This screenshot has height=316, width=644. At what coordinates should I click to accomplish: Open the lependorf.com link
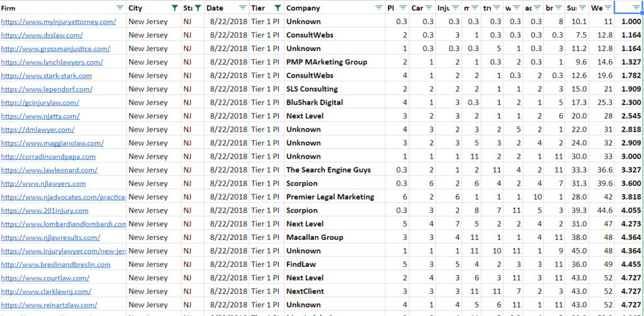tap(47, 89)
